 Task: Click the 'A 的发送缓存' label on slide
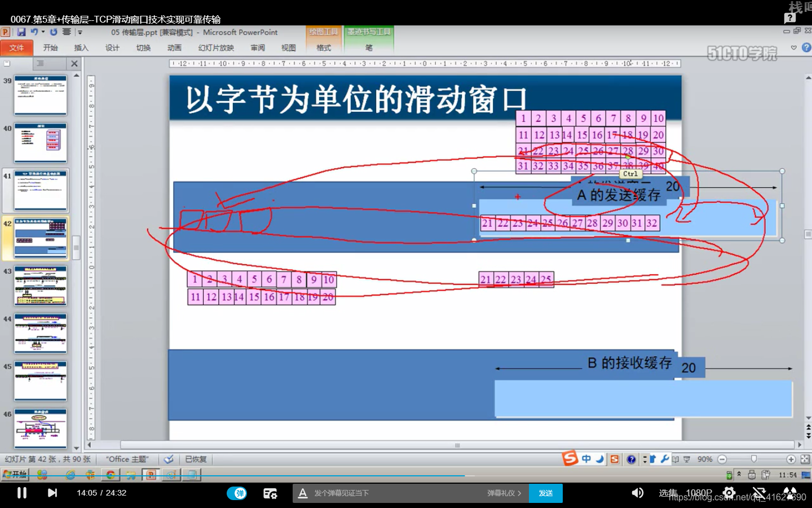[x=619, y=195]
